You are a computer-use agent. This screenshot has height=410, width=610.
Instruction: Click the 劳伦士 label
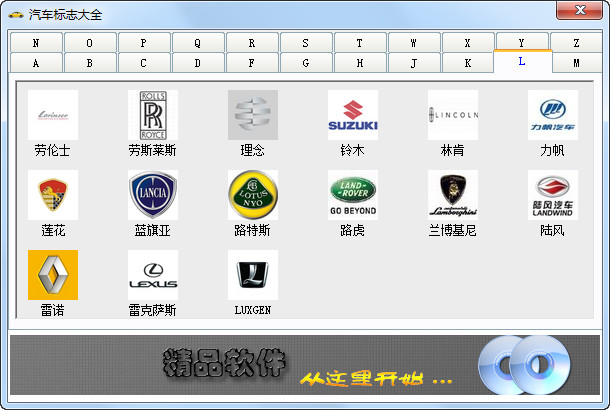click(x=53, y=150)
